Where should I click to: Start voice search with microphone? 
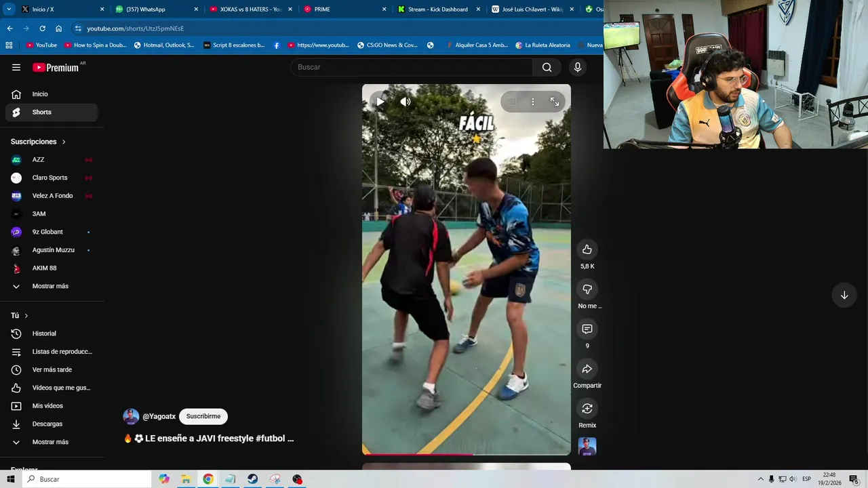coord(578,67)
